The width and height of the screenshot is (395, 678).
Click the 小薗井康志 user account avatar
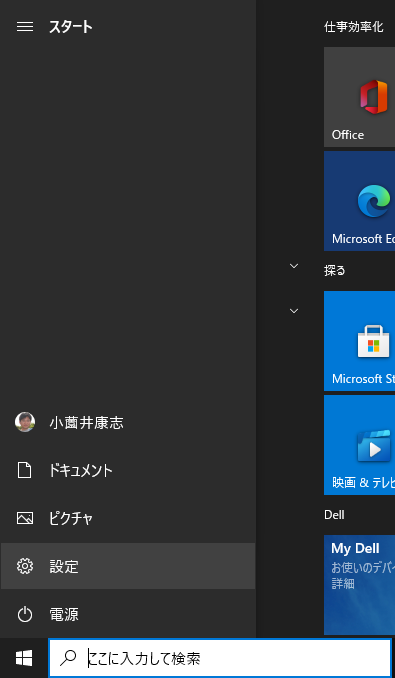coord(25,422)
